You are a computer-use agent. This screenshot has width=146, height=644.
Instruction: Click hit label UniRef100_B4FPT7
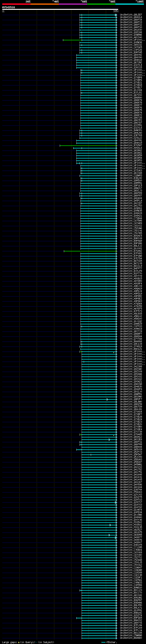pos(131,268)
